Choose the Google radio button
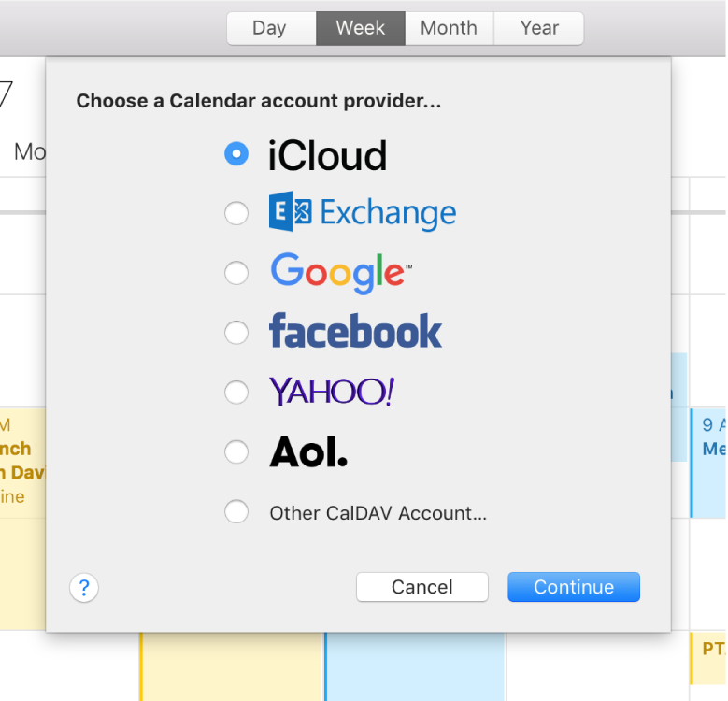 pos(236,273)
